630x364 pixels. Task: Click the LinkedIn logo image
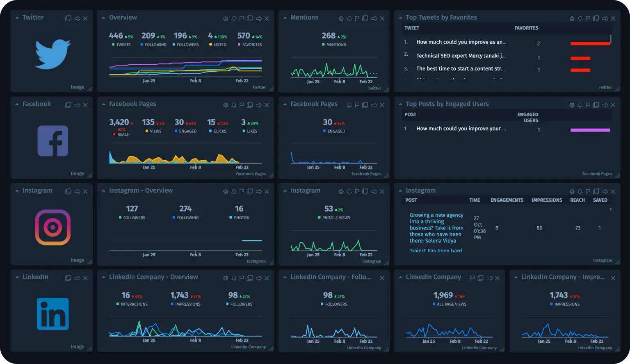[53, 314]
